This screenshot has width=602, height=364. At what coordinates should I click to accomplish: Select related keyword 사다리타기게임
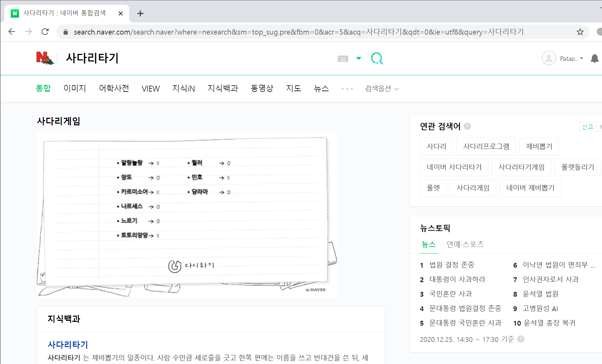click(521, 167)
